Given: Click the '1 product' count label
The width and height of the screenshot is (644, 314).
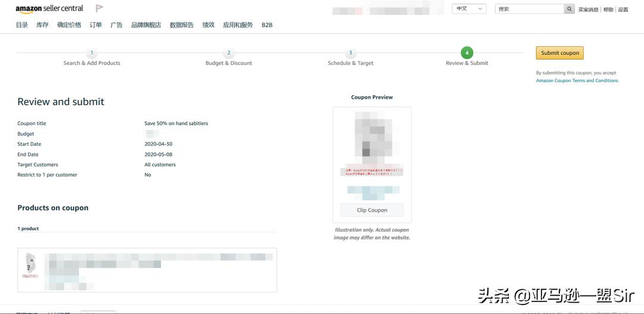Looking at the screenshot, I should tap(28, 229).
